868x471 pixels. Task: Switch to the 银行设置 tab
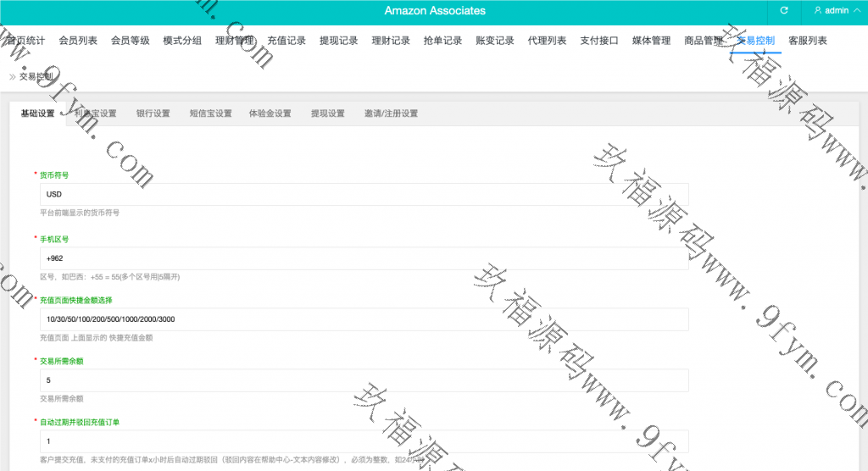pos(153,114)
